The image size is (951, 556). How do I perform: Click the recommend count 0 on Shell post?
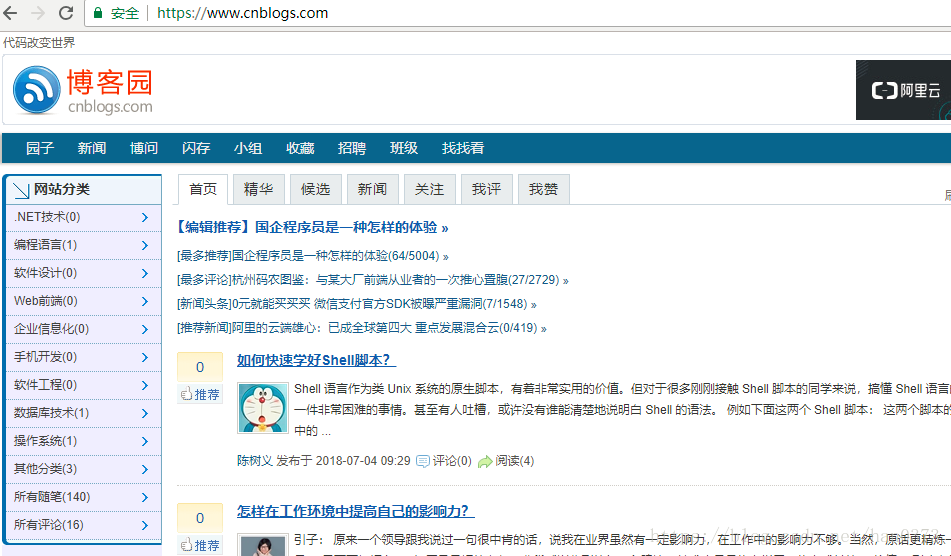click(200, 367)
